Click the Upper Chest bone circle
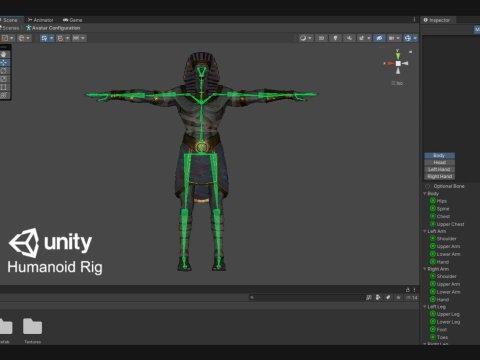This screenshot has height=360, width=480. click(433, 224)
